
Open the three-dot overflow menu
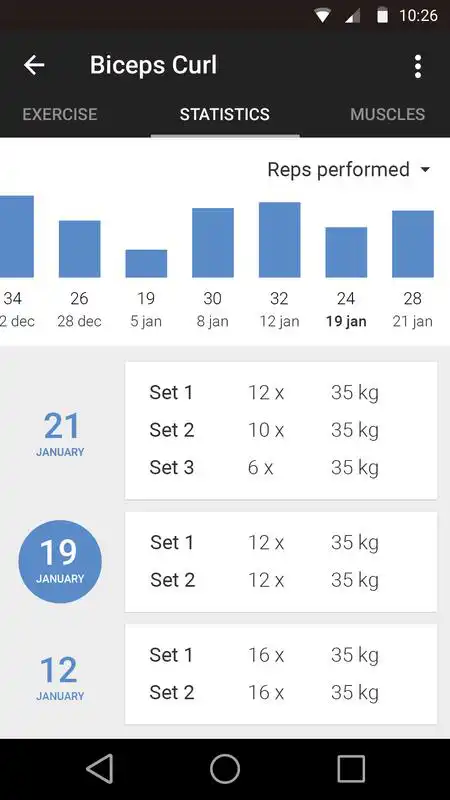[x=418, y=66]
